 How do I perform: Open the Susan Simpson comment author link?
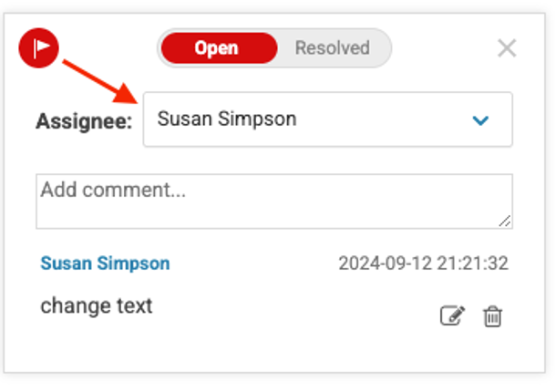(105, 263)
